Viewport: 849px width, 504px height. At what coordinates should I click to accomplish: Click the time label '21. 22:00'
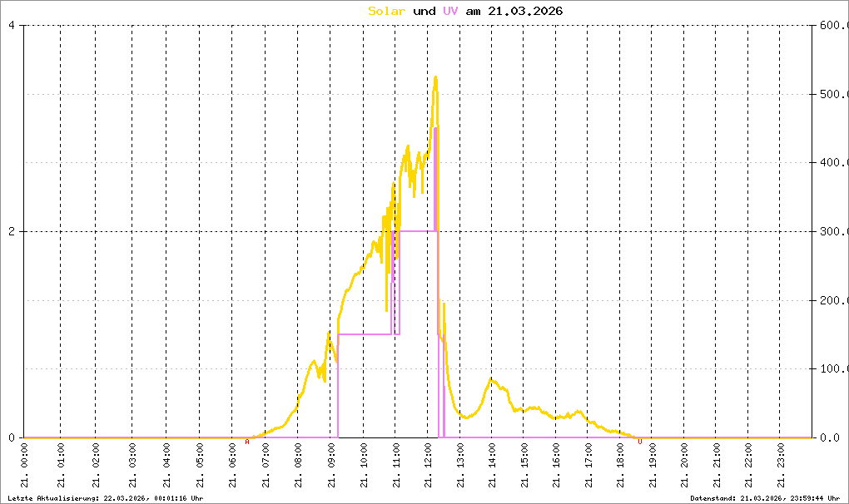(x=747, y=465)
